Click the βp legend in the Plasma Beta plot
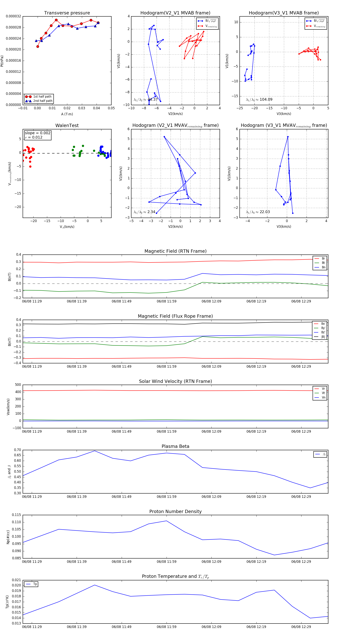 [x=320, y=454]
